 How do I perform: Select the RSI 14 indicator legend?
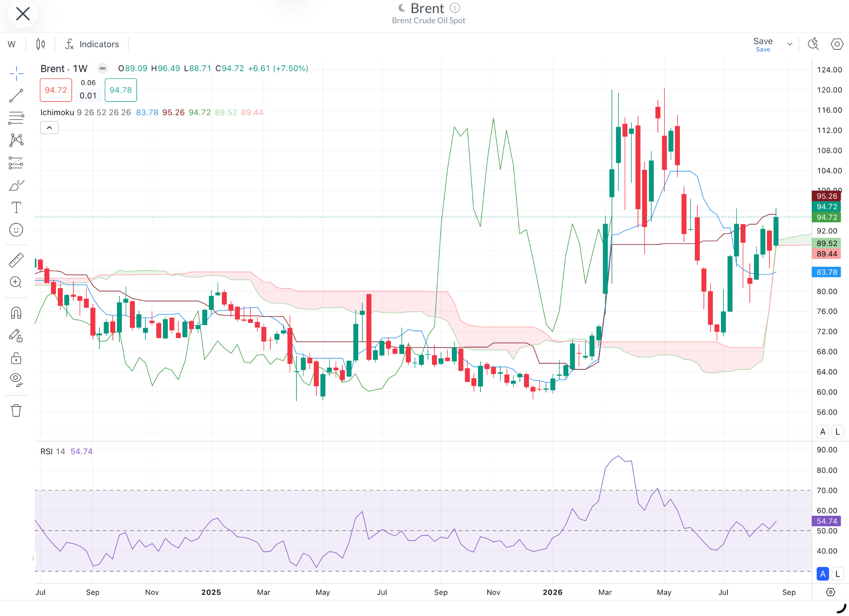[x=53, y=452]
